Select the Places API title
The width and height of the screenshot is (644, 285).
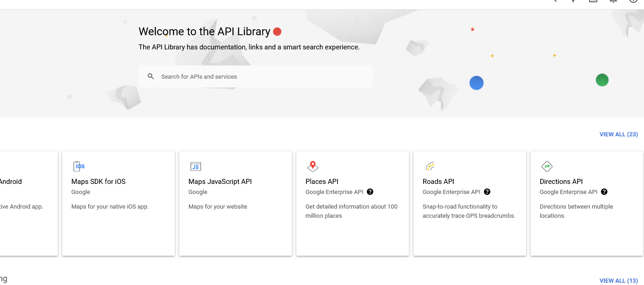point(322,182)
